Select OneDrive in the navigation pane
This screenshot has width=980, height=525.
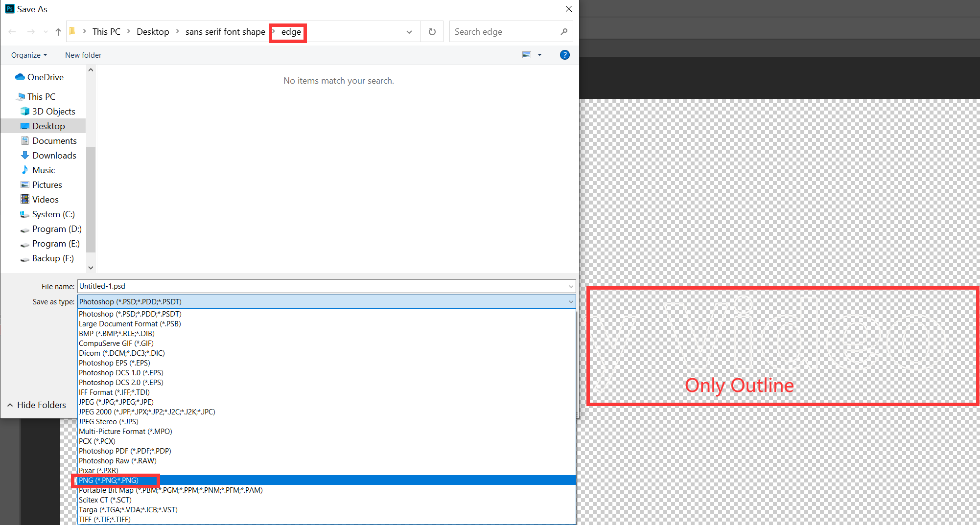point(40,77)
